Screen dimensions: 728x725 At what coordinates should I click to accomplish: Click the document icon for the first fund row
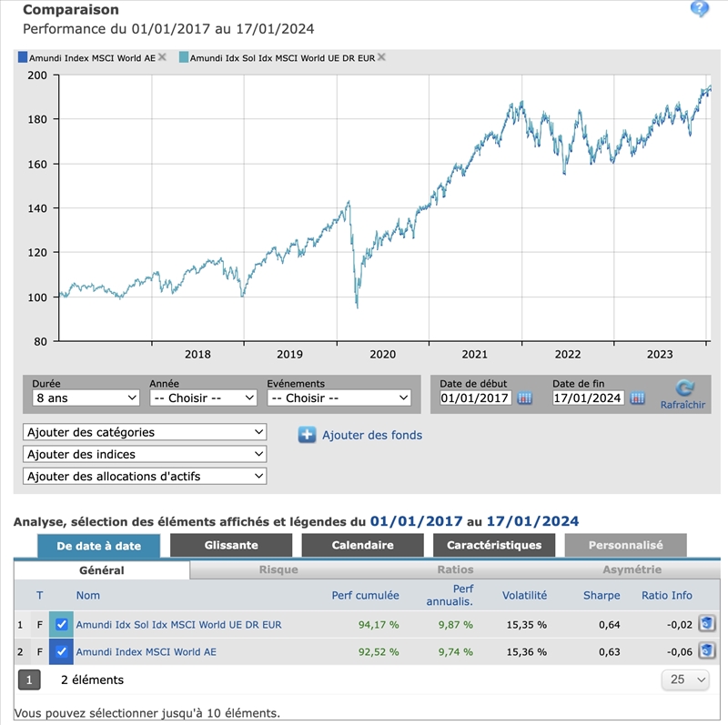[x=707, y=624]
